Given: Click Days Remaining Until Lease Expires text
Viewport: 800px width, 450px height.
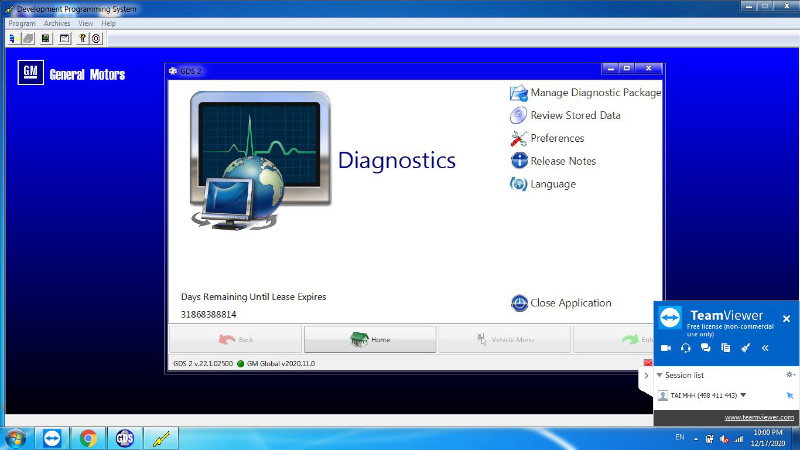Looking at the screenshot, I should coord(254,297).
